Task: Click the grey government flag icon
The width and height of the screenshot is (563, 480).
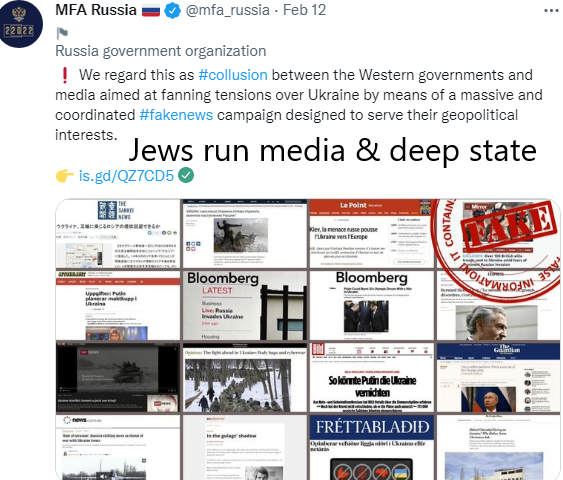Action: tap(62, 33)
